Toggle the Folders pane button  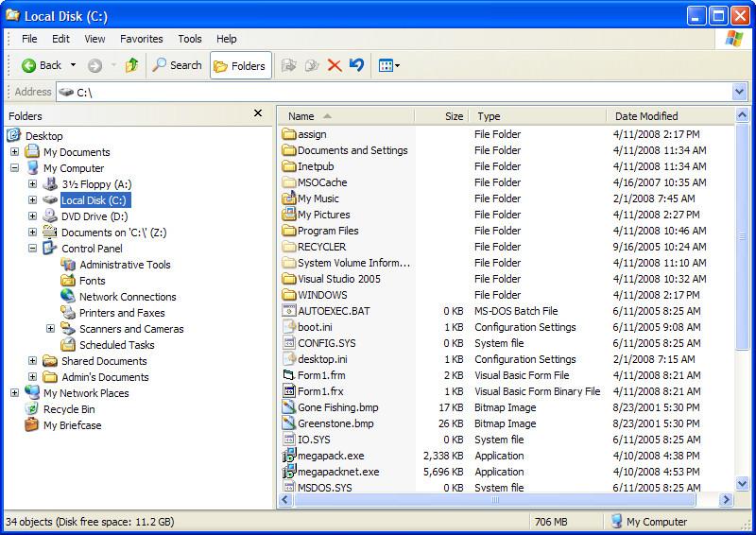coord(241,65)
